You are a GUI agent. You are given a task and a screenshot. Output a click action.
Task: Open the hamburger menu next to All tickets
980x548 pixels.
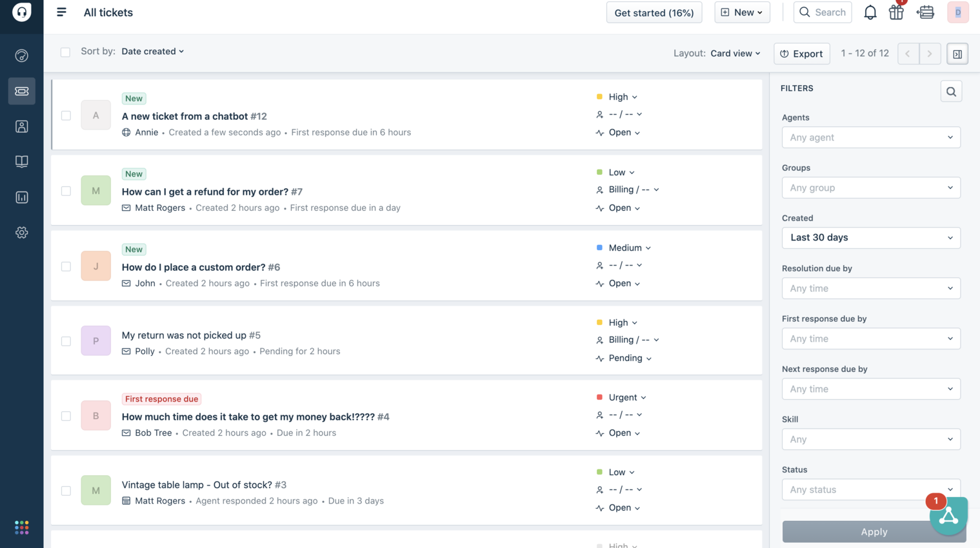coord(61,12)
